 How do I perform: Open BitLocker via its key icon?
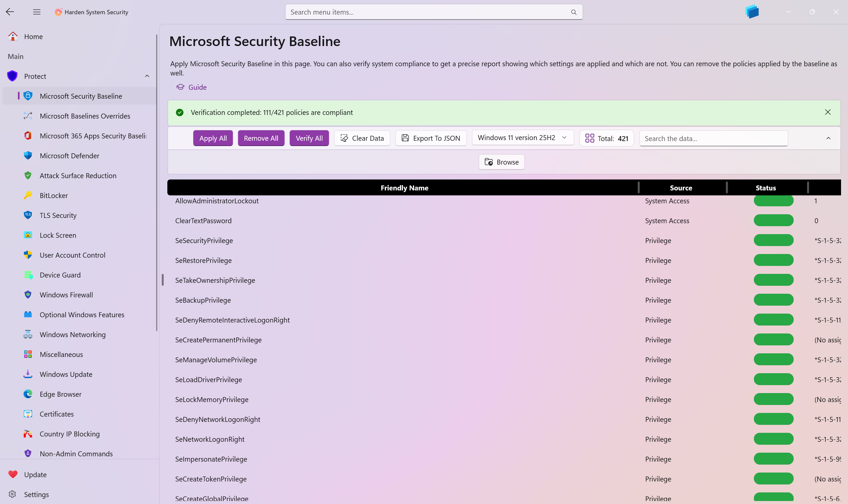(x=28, y=195)
